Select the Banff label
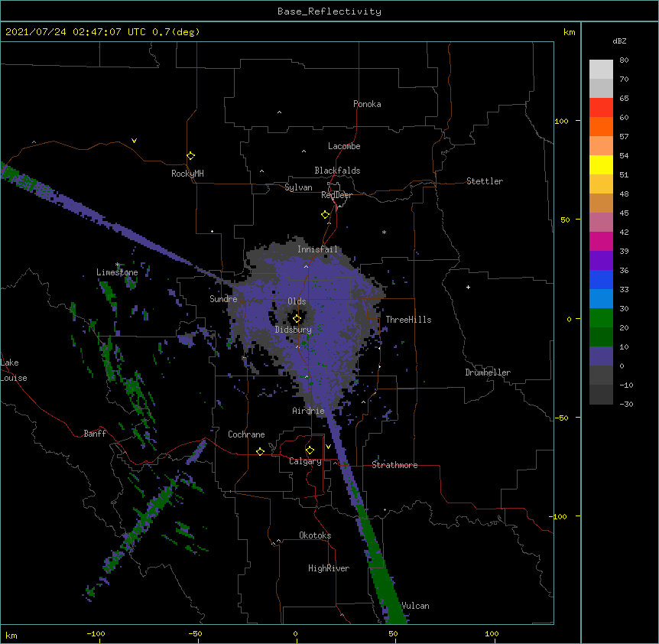The width and height of the screenshot is (659, 644). click(95, 434)
